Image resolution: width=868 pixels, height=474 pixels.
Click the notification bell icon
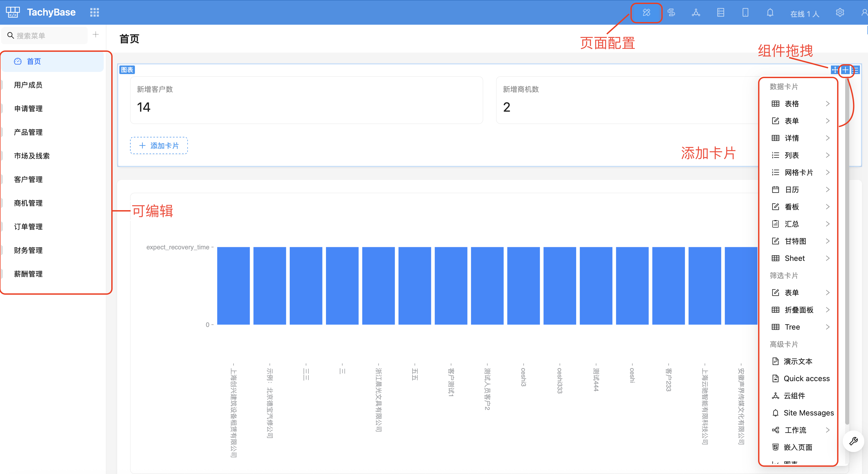coord(770,13)
